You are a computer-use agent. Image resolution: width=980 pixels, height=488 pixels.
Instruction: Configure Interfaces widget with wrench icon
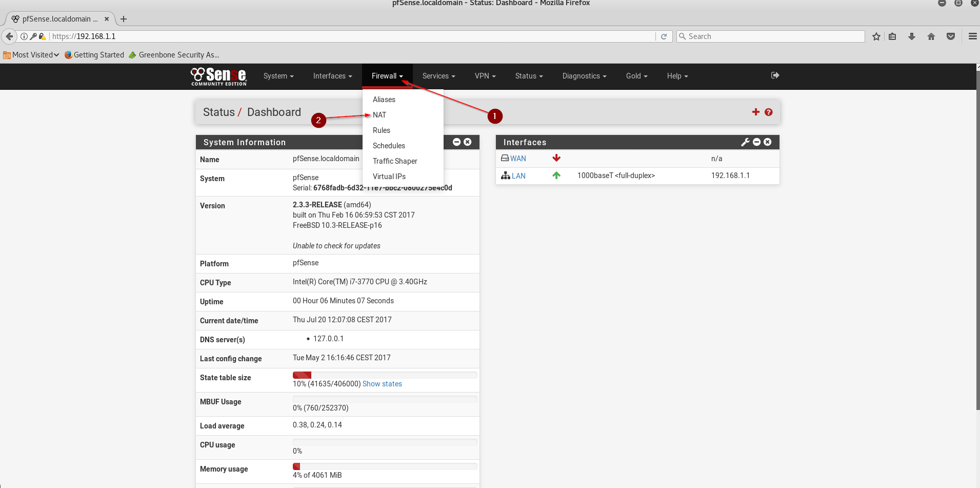coord(745,142)
